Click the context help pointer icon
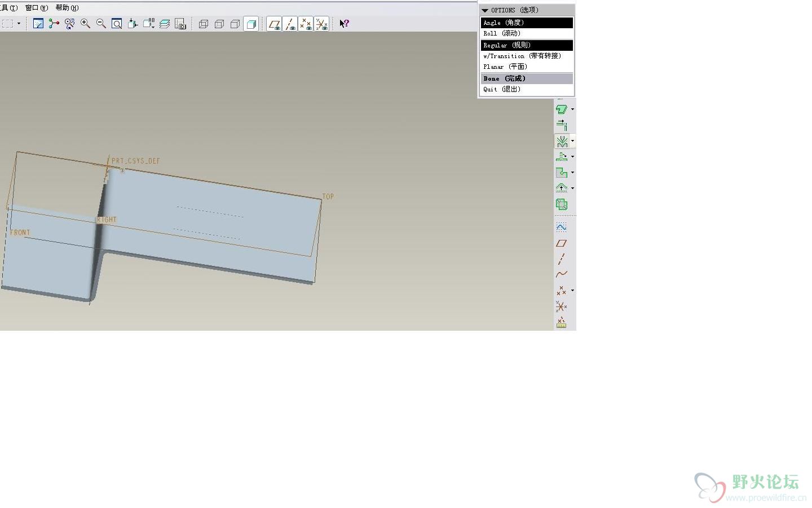Viewport: 812px width, 508px height. (x=344, y=24)
